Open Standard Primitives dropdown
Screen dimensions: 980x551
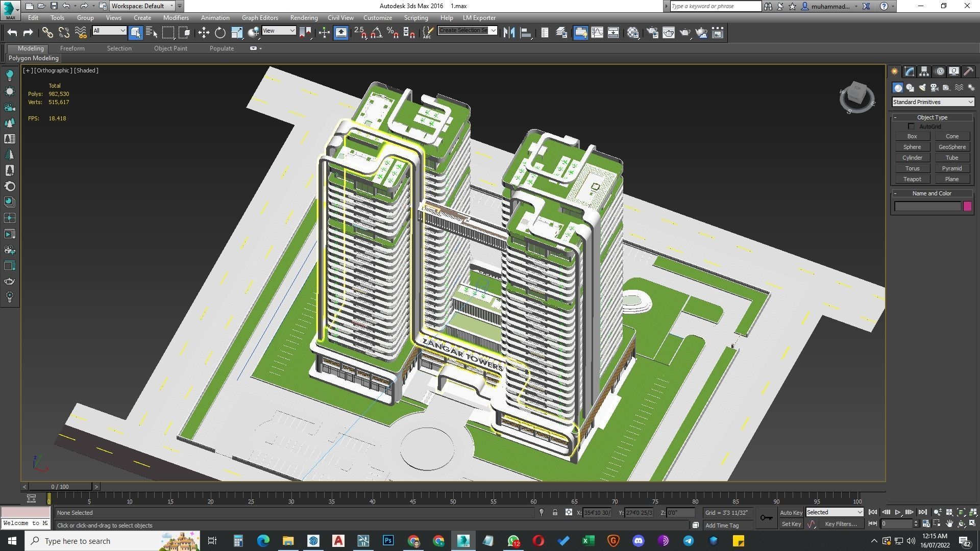(x=933, y=102)
